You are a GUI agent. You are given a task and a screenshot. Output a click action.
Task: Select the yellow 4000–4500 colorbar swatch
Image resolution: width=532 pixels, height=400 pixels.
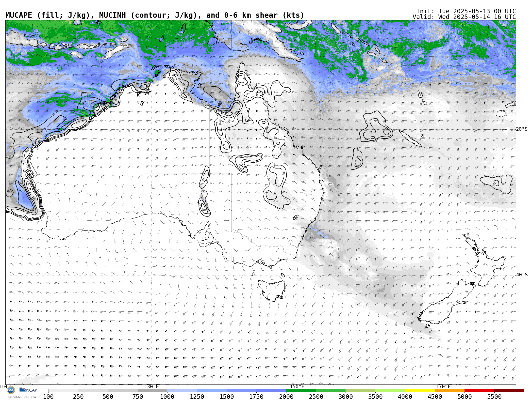tap(420, 391)
